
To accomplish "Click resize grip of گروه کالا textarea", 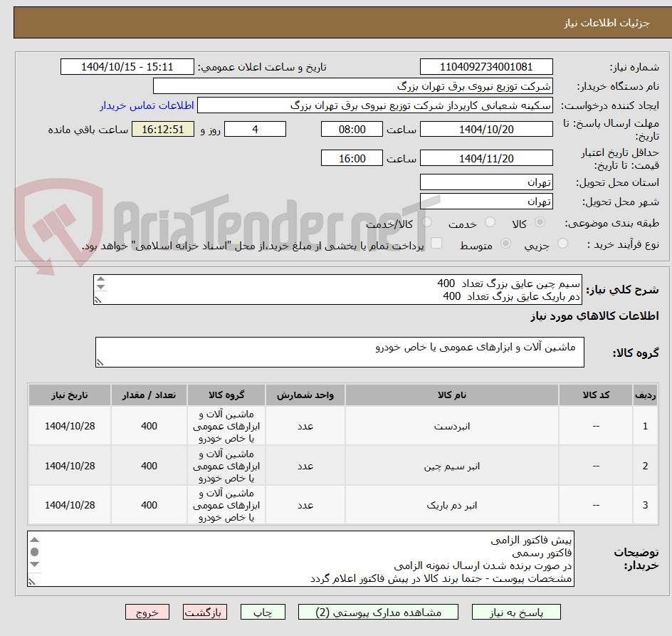I will coord(100,363).
